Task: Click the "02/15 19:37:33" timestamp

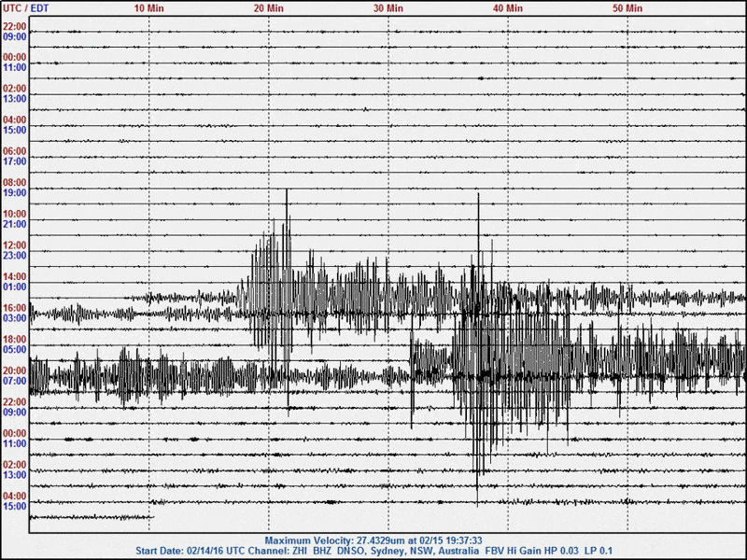Action: coord(451,541)
